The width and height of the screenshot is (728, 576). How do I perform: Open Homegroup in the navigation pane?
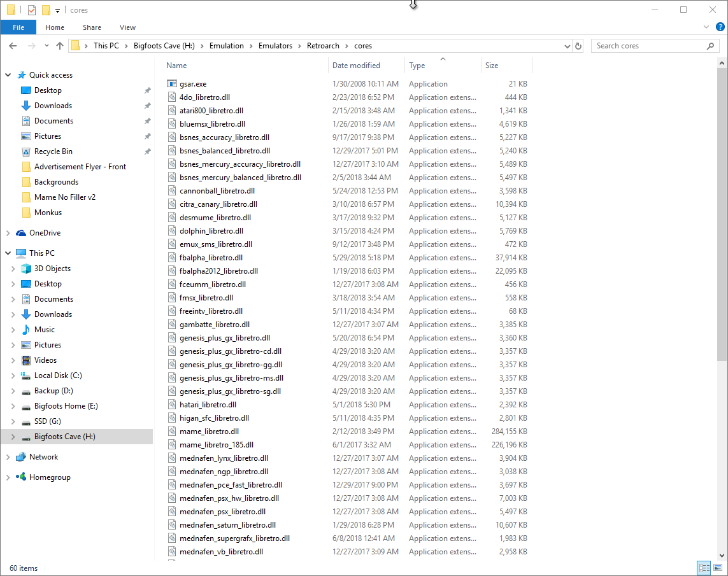tap(50, 477)
